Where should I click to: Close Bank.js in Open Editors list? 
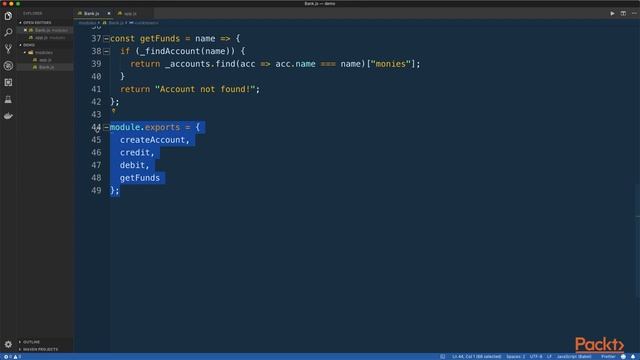pos(25,30)
